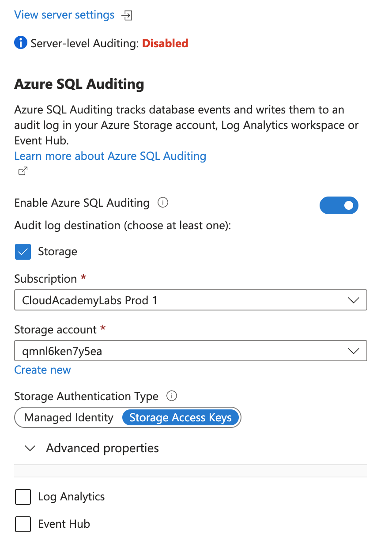Click the red Disabled status text
Screen dimensions: 392x545
(165, 43)
